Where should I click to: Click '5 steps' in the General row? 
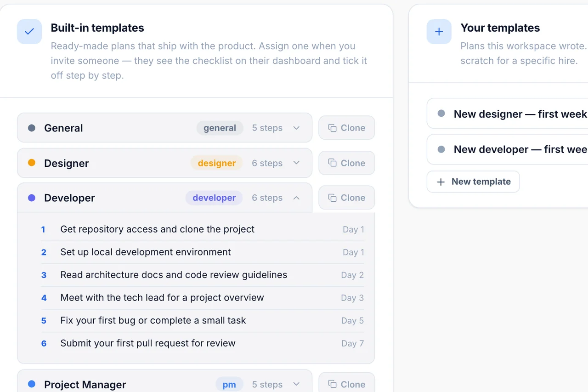coord(267,128)
